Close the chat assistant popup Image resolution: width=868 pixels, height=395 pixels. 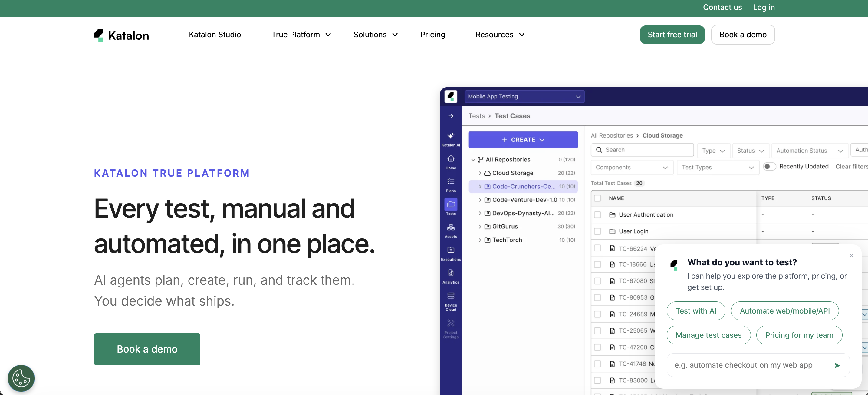851,256
